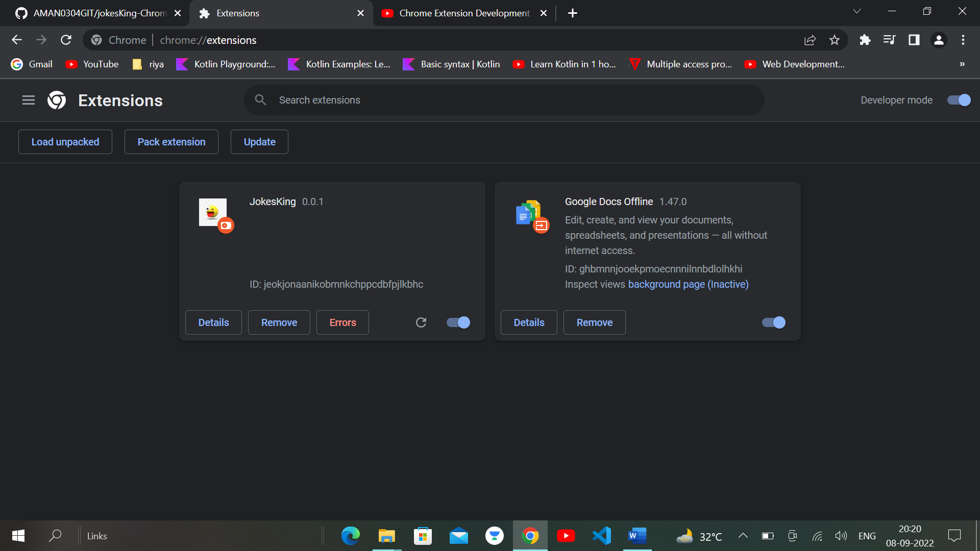Open Details for JokesKing

point(213,322)
